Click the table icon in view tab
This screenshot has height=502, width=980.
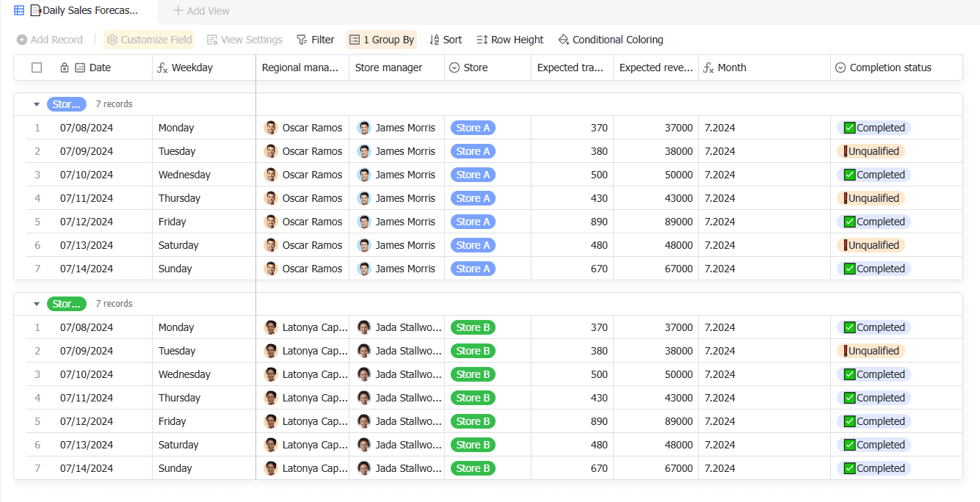pyautogui.click(x=19, y=10)
